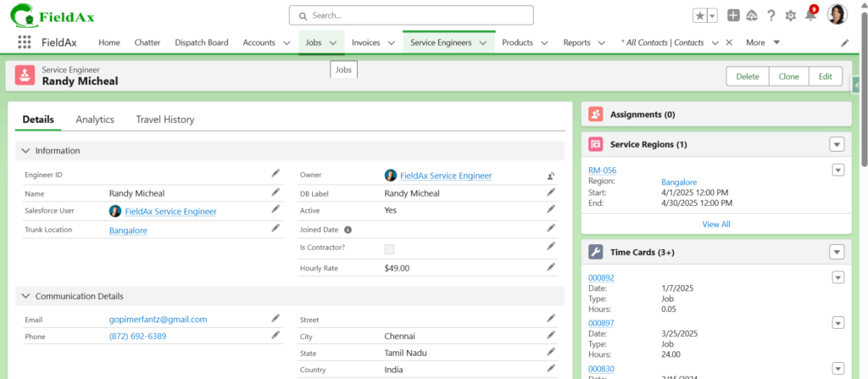Image resolution: width=868 pixels, height=379 pixels.
Task: Click the Delete button
Action: 748,76
